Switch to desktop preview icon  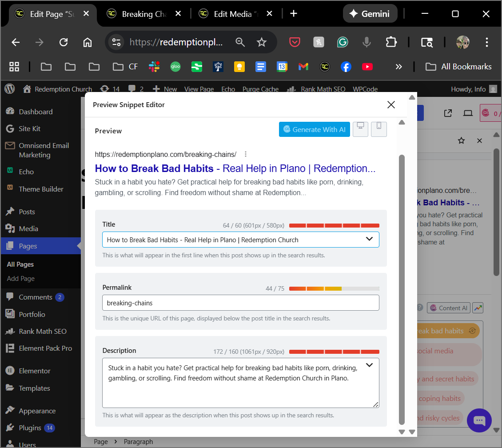pyautogui.click(x=360, y=129)
